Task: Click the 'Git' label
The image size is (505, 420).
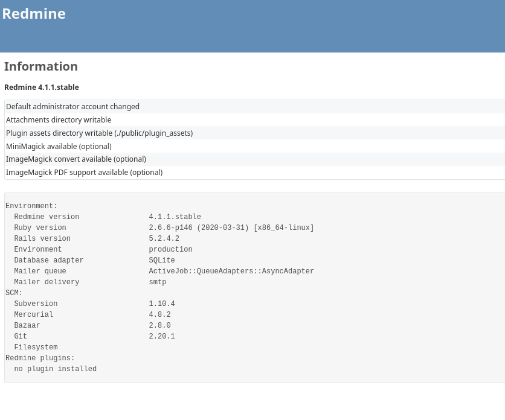Action: pyautogui.click(x=21, y=336)
